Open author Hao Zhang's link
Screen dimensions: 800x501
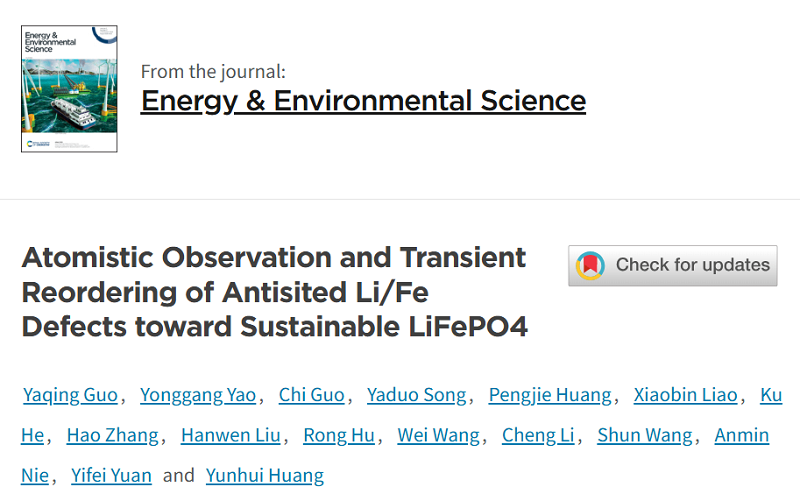click(x=112, y=435)
